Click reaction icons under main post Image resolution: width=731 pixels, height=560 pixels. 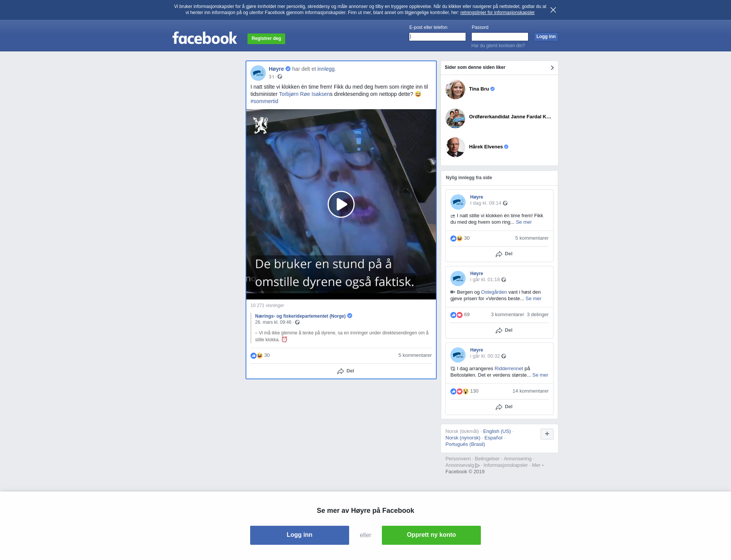[257, 356]
